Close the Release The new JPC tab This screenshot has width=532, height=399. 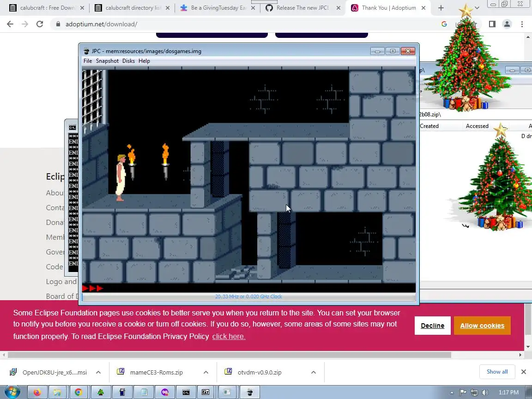[x=338, y=8]
